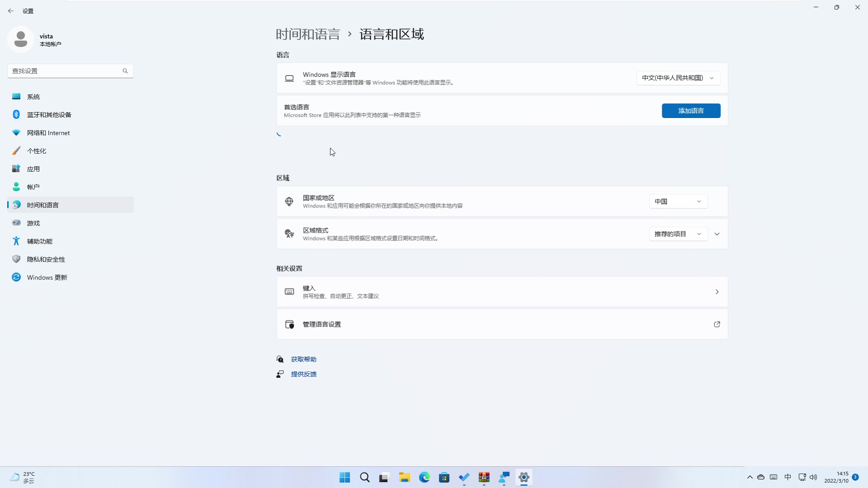Click the accessibility figure icon
Image resolution: width=868 pixels, height=488 pixels.
tap(16, 241)
